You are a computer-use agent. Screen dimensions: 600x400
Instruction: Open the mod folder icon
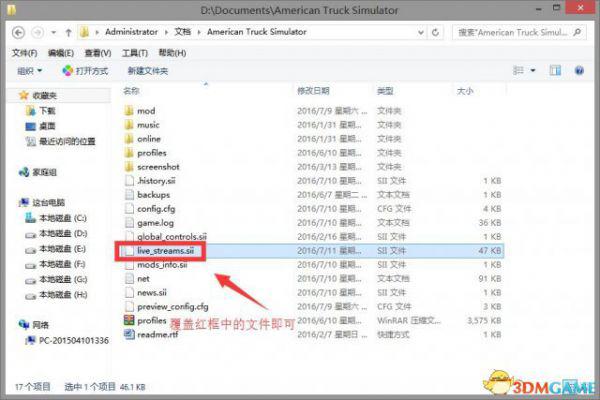(x=128, y=111)
